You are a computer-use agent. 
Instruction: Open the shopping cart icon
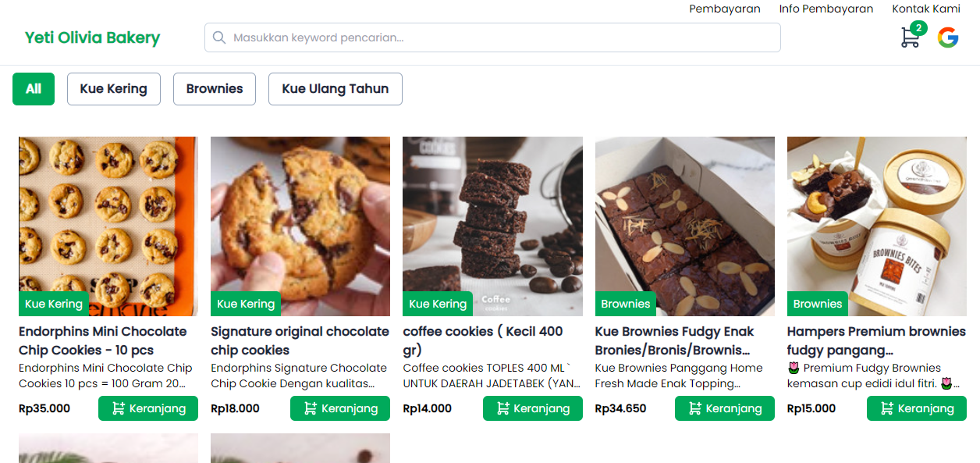(x=910, y=37)
